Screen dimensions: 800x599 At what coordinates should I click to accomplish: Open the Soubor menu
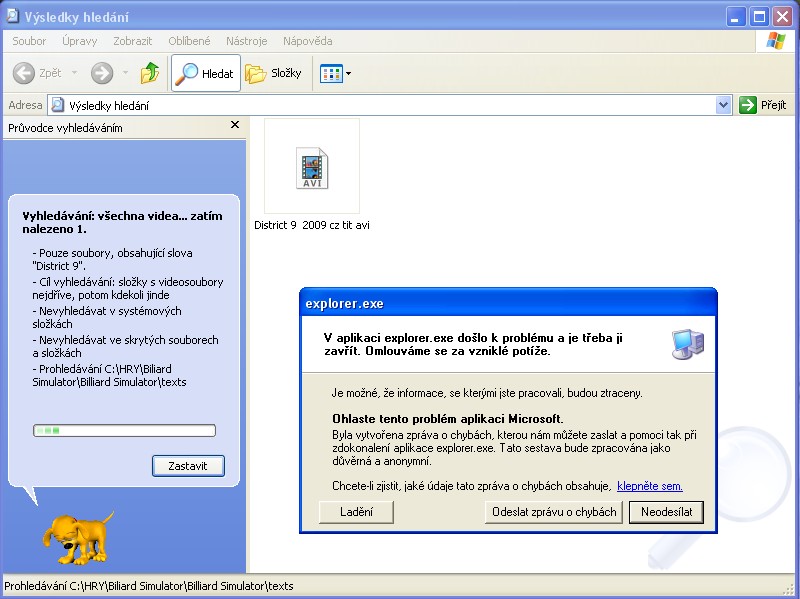coord(29,41)
